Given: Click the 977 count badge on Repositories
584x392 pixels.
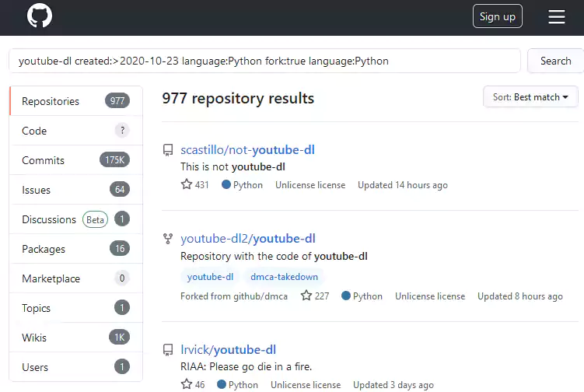Looking at the screenshot, I should [x=117, y=100].
